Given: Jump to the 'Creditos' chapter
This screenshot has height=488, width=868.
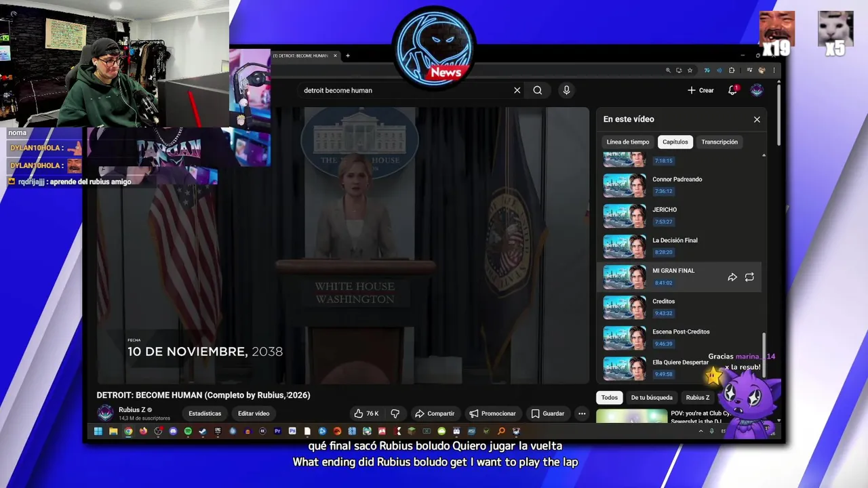Looking at the screenshot, I should pos(680,307).
